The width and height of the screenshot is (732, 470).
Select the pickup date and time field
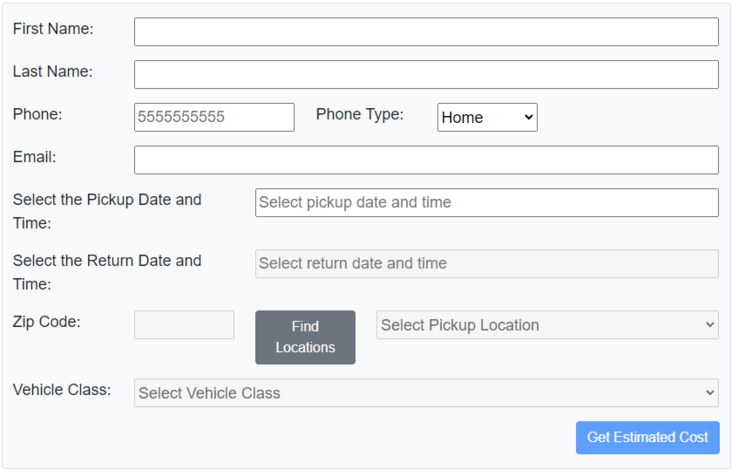[x=487, y=203]
